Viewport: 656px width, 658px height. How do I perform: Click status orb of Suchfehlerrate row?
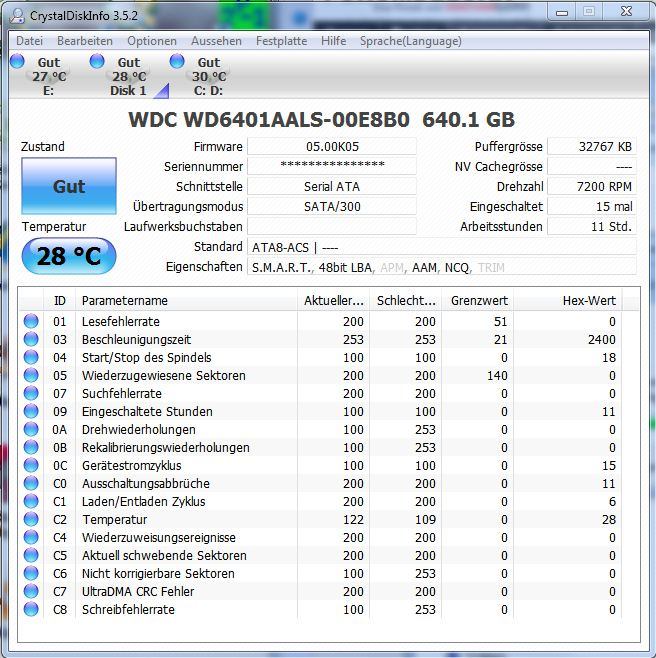31,393
